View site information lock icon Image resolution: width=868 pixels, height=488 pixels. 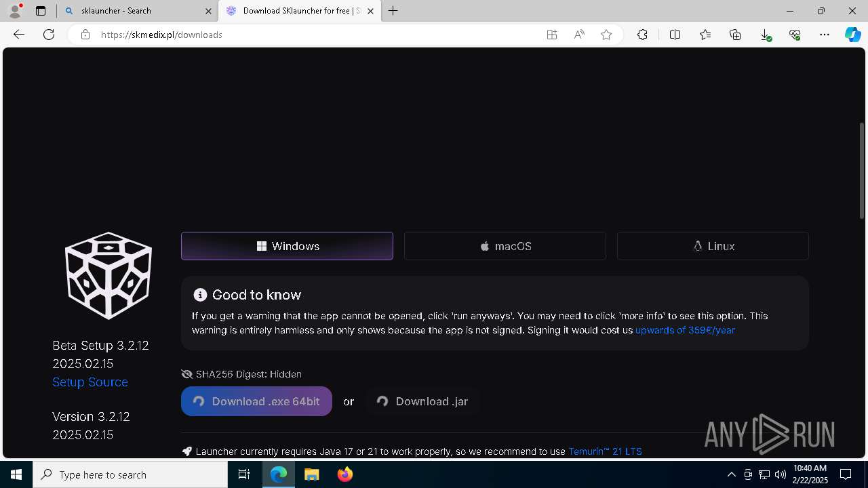85,35
